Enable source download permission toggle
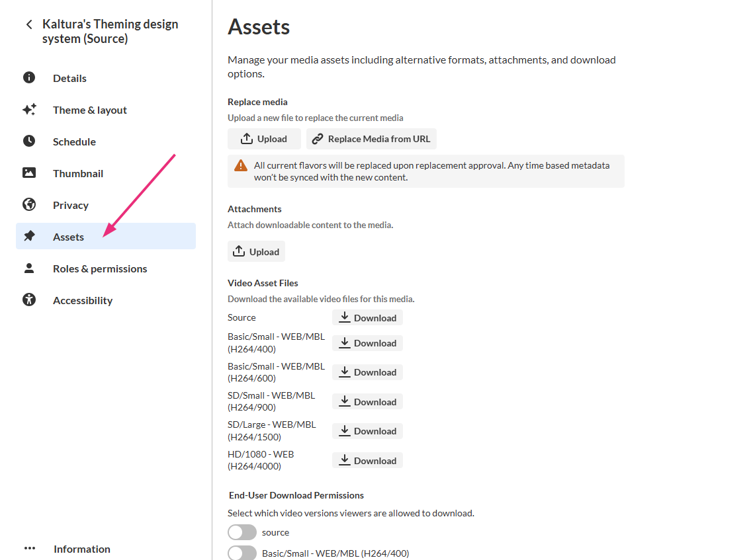Viewport: 749px width, 560px height. pos(242,532)
